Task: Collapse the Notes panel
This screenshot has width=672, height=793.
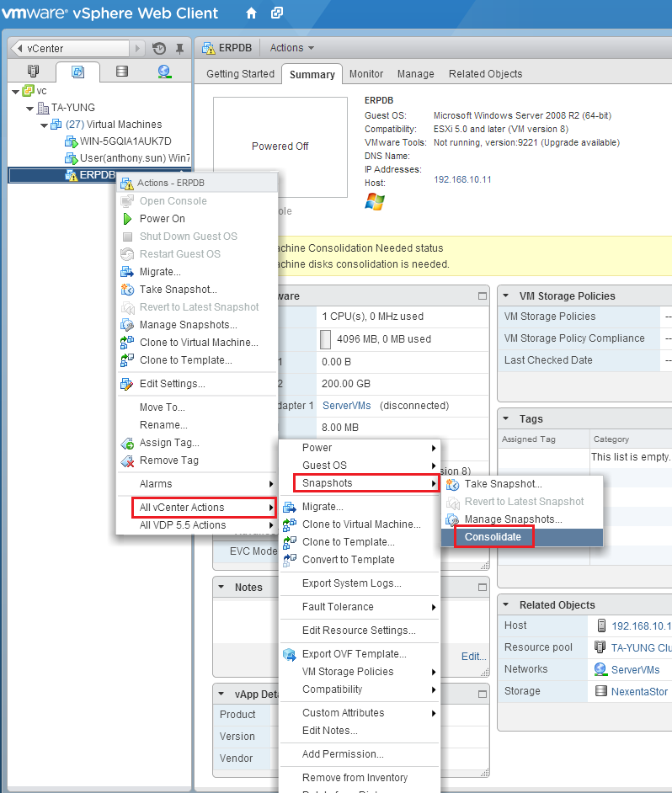Action: click(x=221, y=587)
